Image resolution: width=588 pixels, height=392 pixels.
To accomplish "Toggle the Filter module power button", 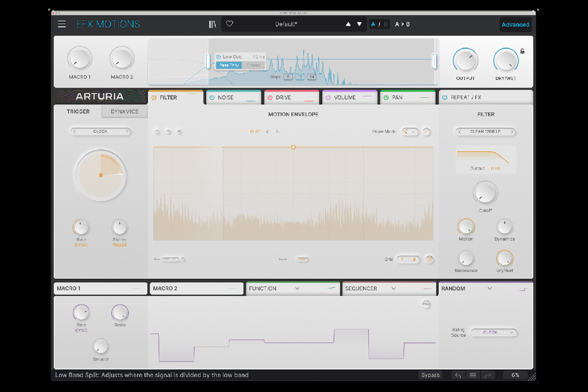I will (154, 98).
